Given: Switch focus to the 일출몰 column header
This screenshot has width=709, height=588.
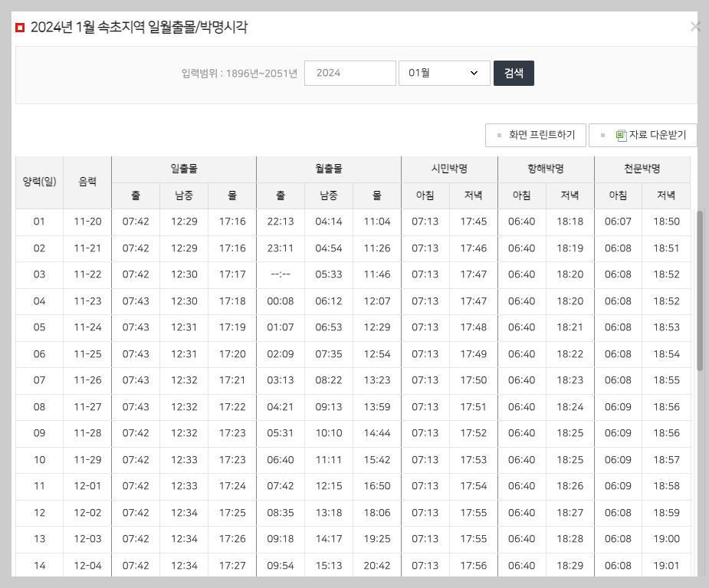Looking at the screenshot, I should coord(184,169).
